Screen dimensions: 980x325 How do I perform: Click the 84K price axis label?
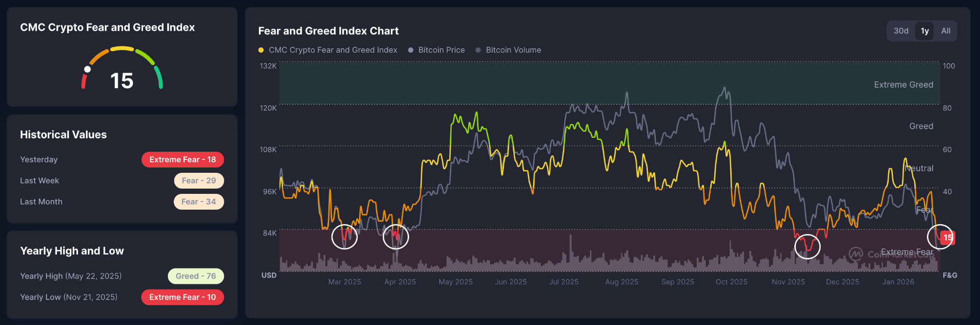[x=269, y=233]
